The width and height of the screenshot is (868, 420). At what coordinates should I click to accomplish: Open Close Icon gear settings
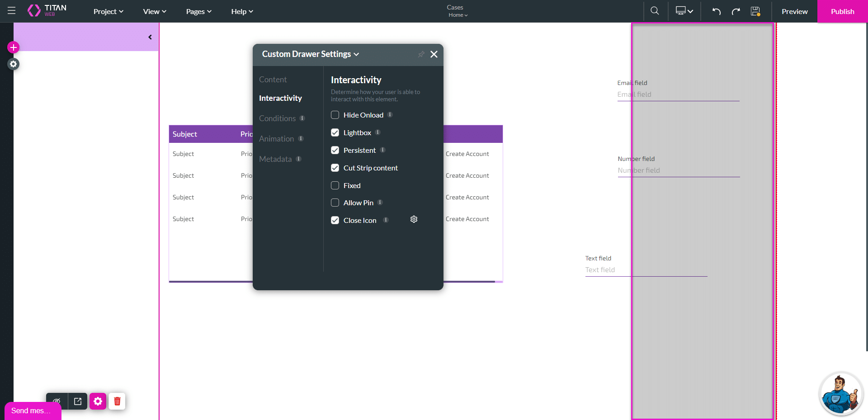(414, 219)
